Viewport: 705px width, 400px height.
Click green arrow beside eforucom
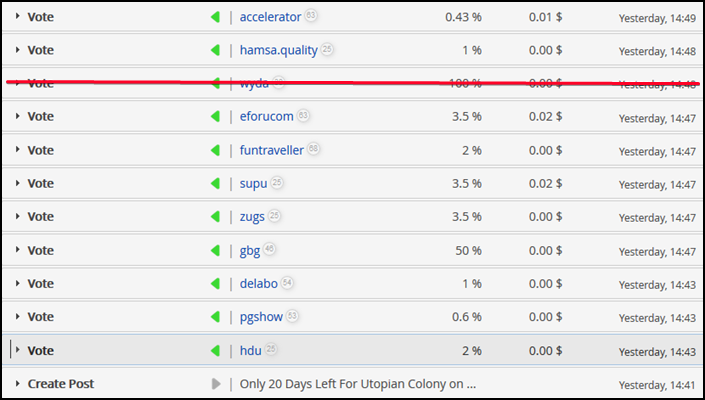(x=214, y=116)
